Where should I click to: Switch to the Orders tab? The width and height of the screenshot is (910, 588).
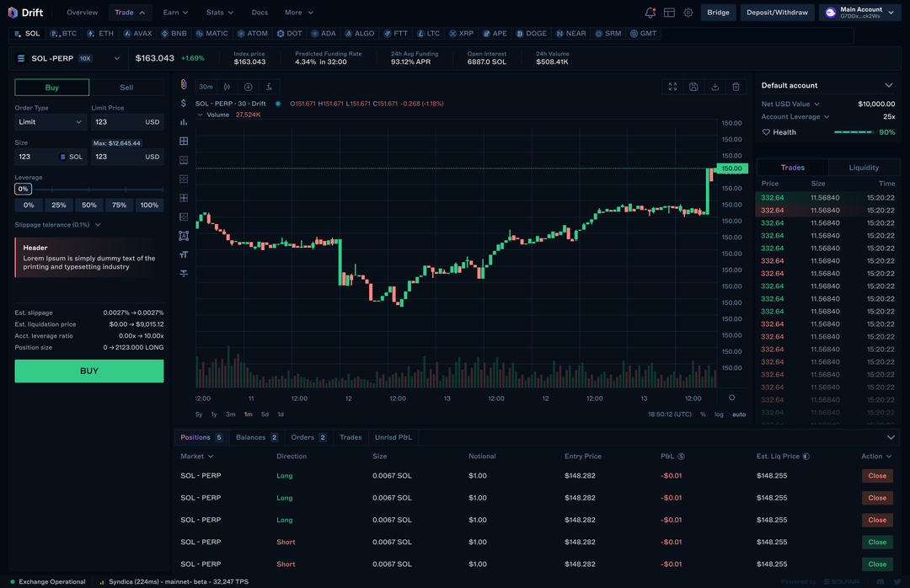click(x=308, y=437)
